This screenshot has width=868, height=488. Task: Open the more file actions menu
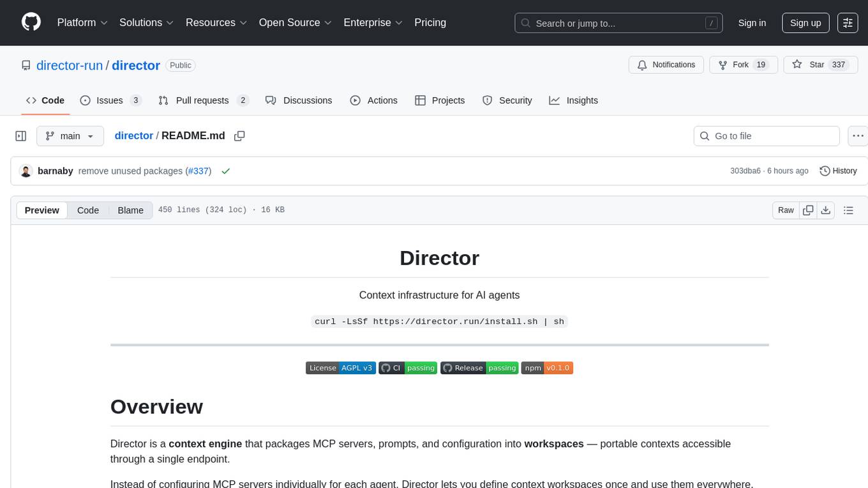click(x=858, y=136)
